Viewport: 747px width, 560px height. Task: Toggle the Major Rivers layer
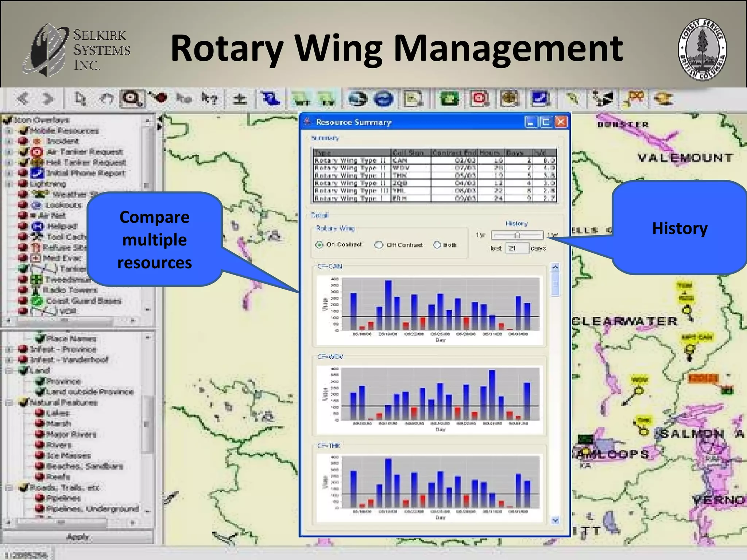pyautogui.click(x=39, y=434)
